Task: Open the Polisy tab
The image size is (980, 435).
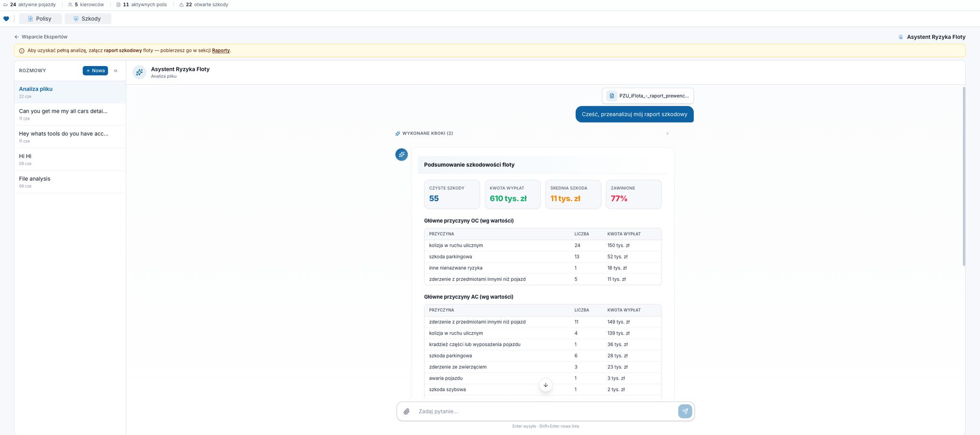Action: 41,19
